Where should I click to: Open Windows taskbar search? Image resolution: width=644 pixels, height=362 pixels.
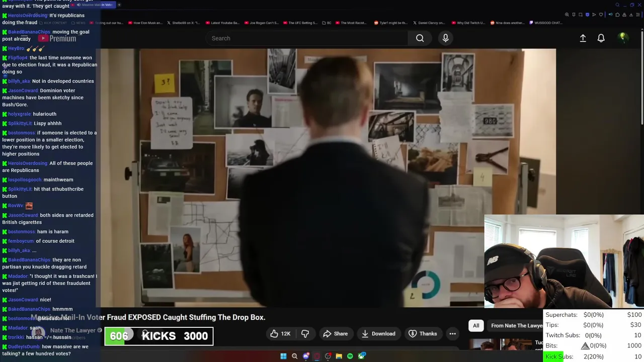(x=295, y=356)
